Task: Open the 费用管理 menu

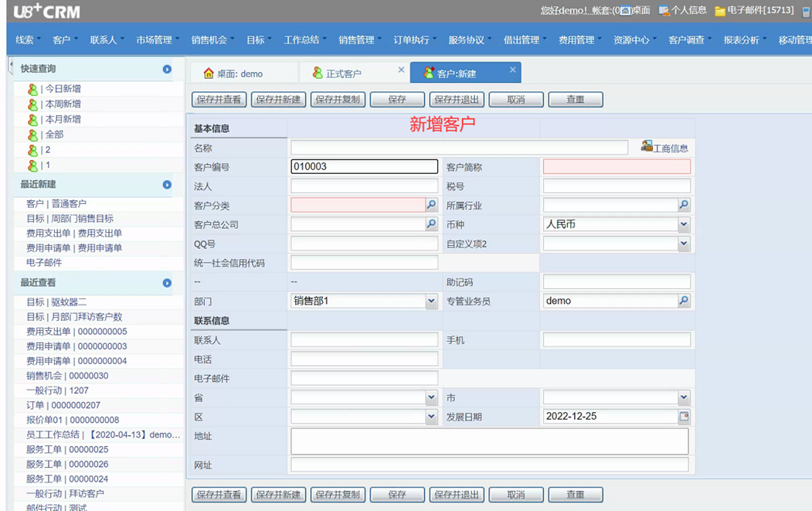Action: [x=580, y=40]
